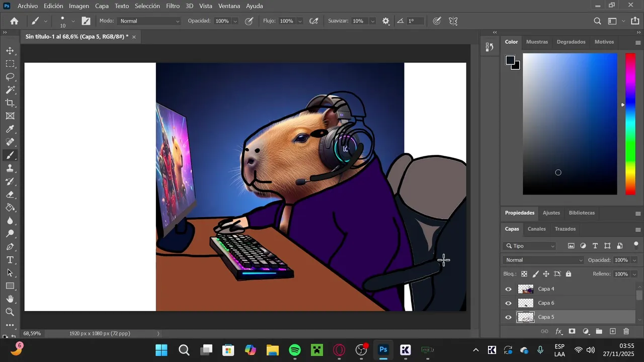The height and width of the screenshot is (362, 644).
Task: Open smoothing options gear
Action: 386,21
